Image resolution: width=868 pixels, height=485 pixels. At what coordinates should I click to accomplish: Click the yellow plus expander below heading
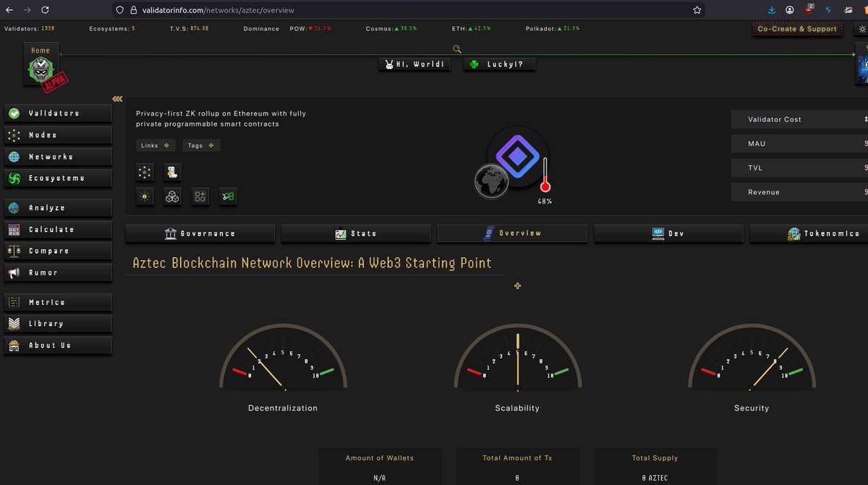point(518,286)
